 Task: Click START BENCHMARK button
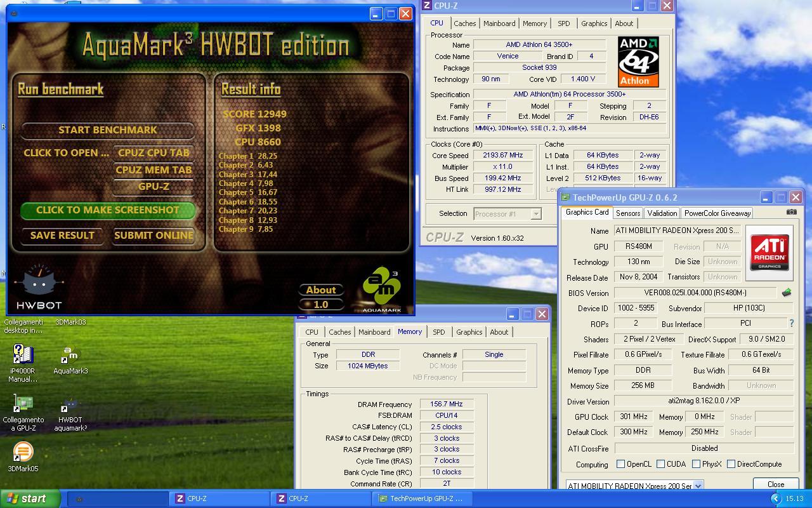point(108,130)
